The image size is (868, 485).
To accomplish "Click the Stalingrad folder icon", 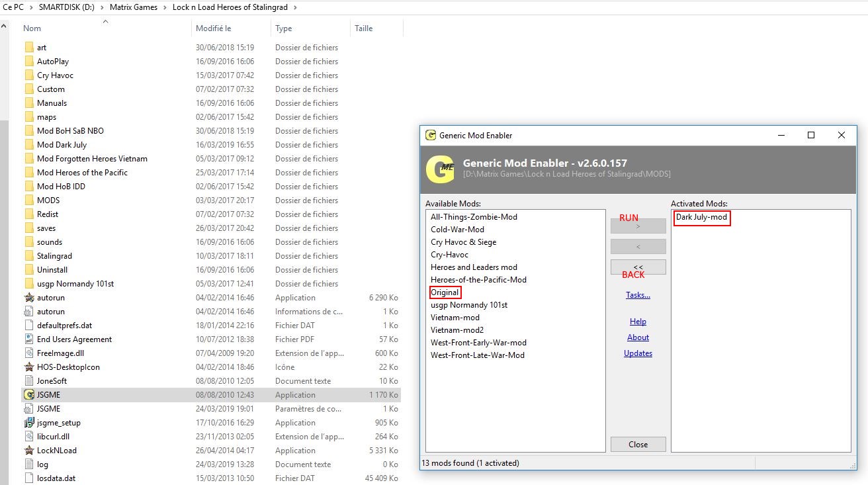I will tap(28, 255).
